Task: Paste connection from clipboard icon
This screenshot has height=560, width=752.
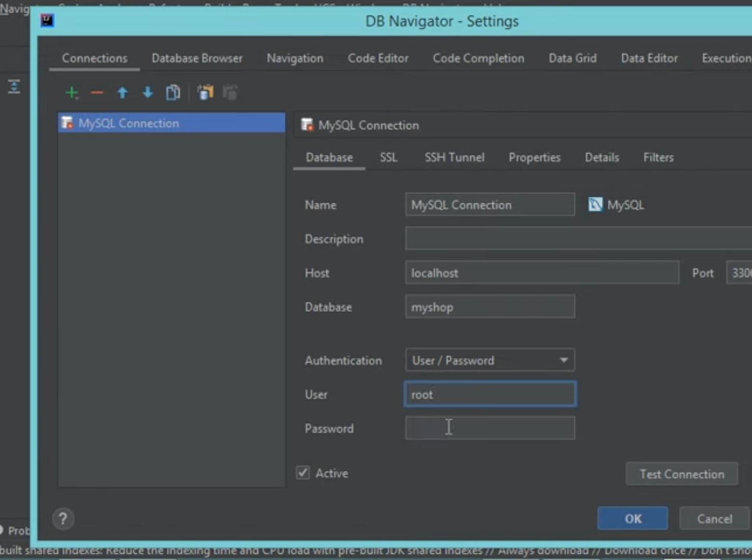Action: pyautogui.click(x=230, y=93)
